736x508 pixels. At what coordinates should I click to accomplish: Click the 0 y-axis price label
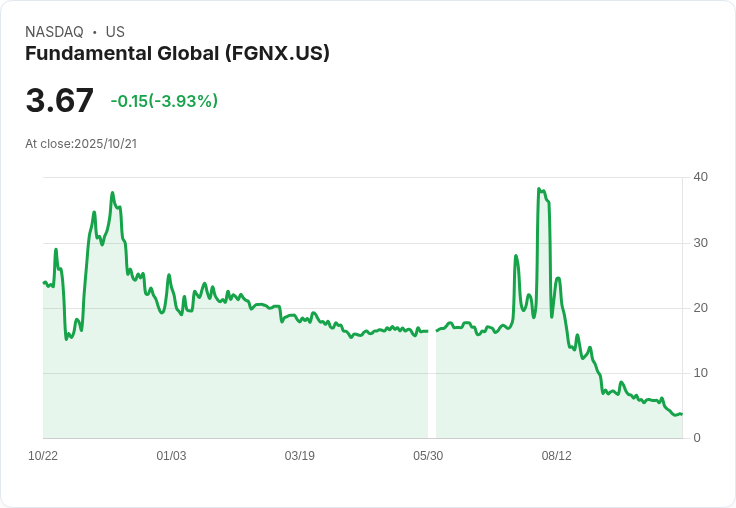pyautogui.click(x=697, y=438)
